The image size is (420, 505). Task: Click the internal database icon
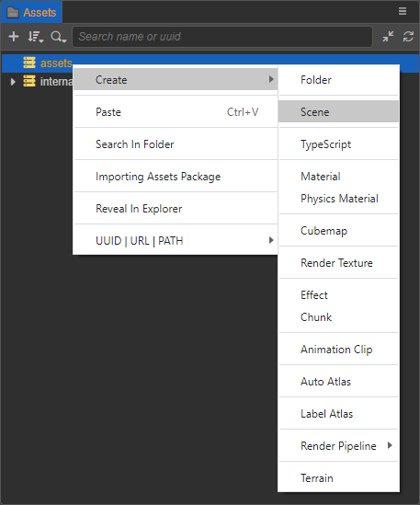tap(29, 81)
